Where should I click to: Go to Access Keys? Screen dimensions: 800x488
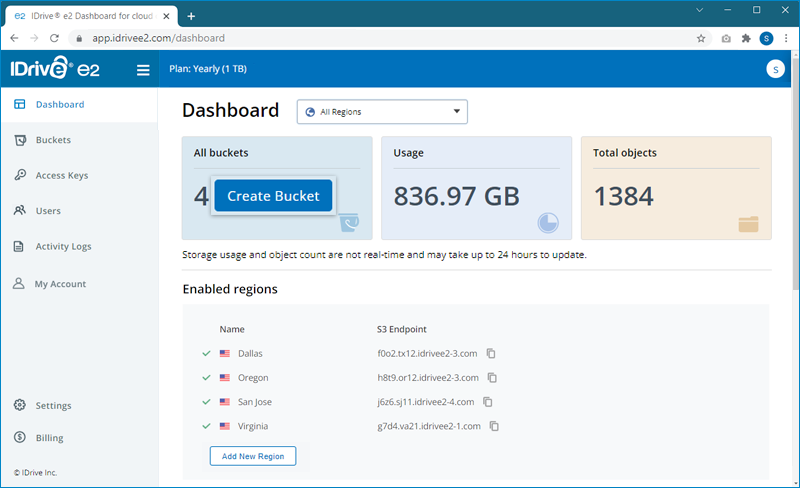(x=62, y=176)
